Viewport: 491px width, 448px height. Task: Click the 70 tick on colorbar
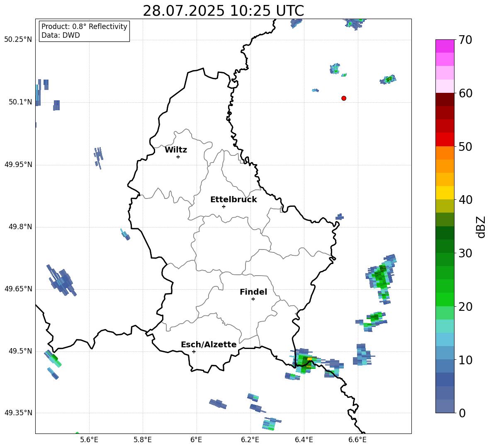click(465, 40)
